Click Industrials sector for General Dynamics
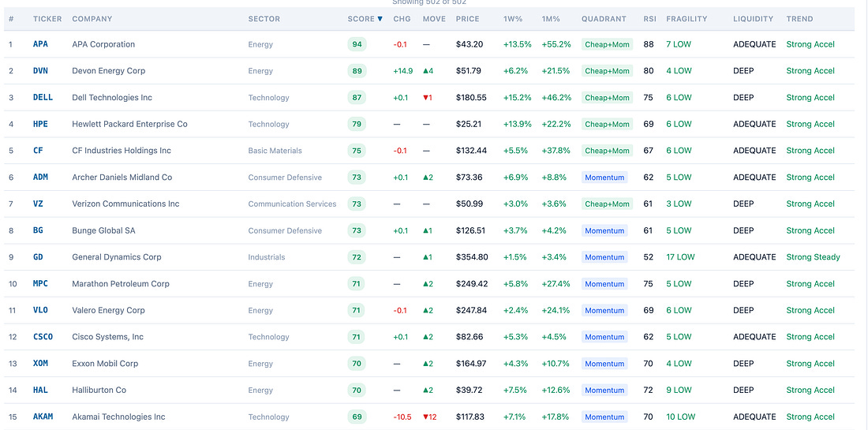 [x=267, y=256]
